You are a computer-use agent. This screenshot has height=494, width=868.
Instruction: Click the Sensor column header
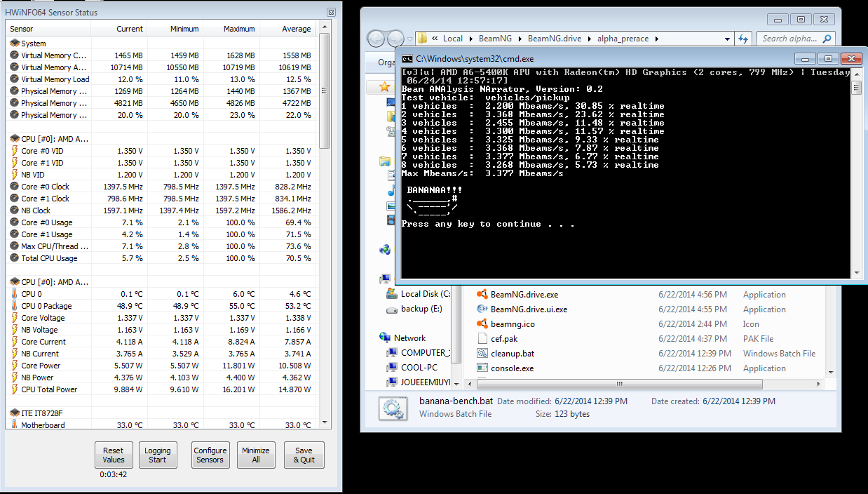49,29
